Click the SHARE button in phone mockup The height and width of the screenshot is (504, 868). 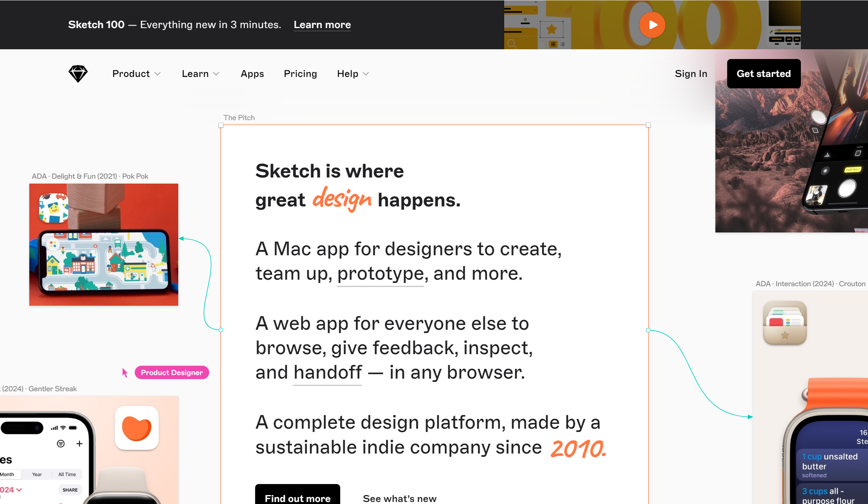click(70, 490)
